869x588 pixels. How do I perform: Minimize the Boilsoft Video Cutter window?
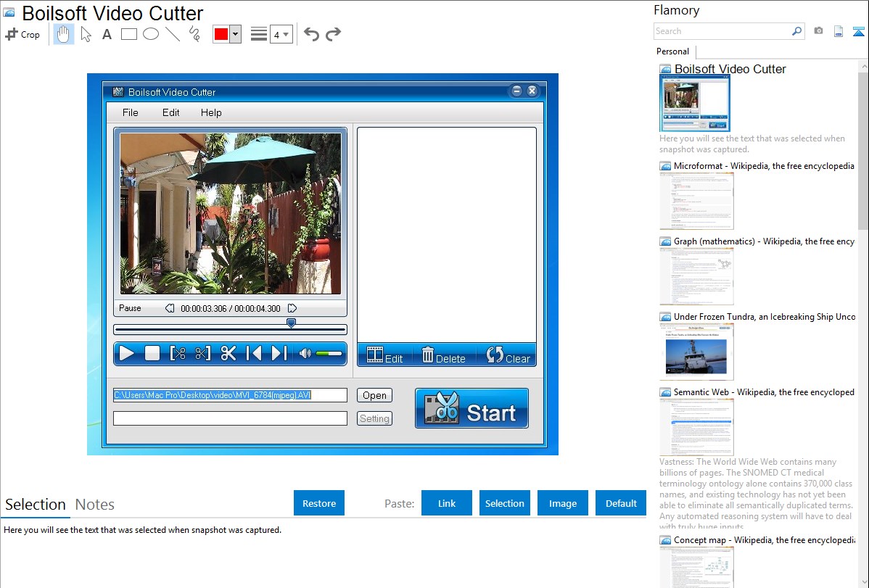516,91
